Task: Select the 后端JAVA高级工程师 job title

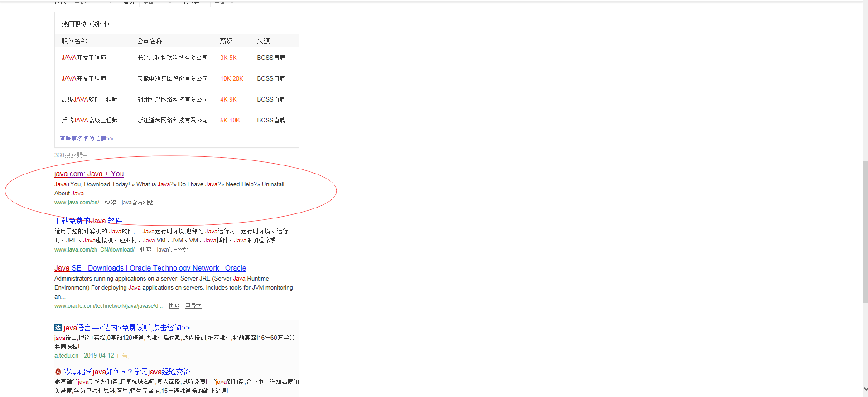Action: 90,120
